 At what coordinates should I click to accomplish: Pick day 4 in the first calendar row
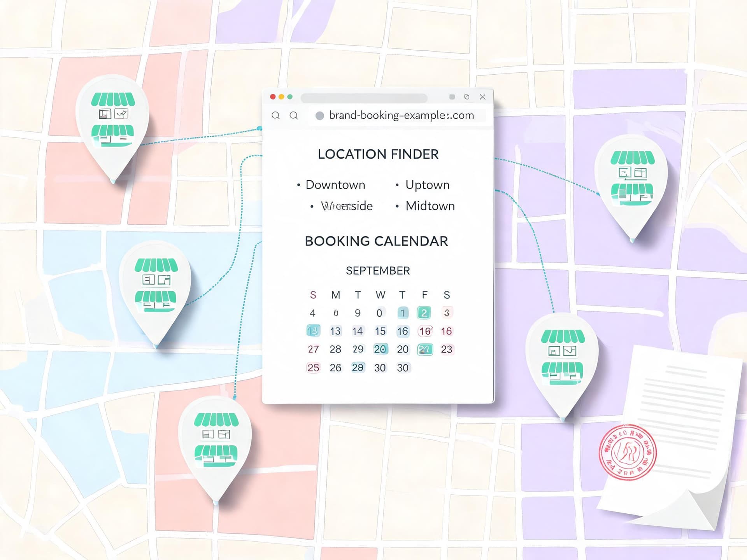coord(312,313)
